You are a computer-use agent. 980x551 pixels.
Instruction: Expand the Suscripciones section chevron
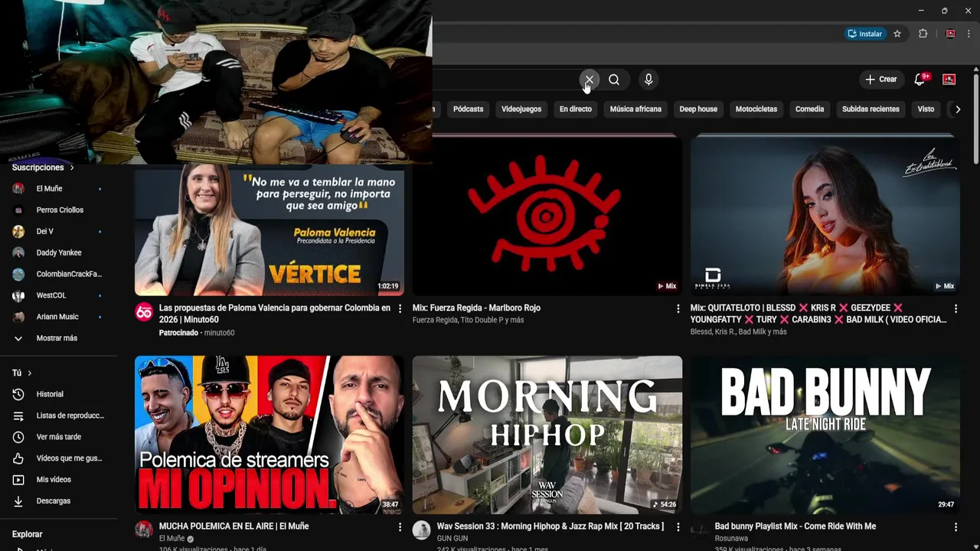[72, 168]
